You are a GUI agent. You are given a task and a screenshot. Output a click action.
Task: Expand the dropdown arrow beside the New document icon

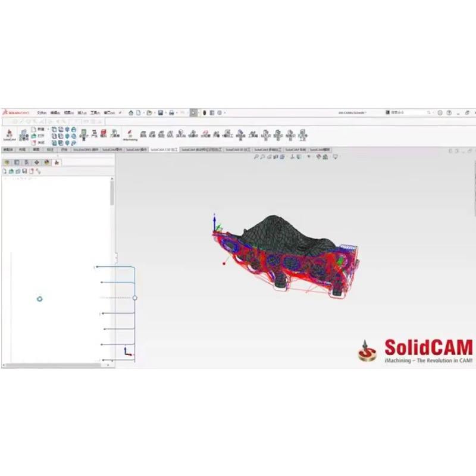point(143,113)
